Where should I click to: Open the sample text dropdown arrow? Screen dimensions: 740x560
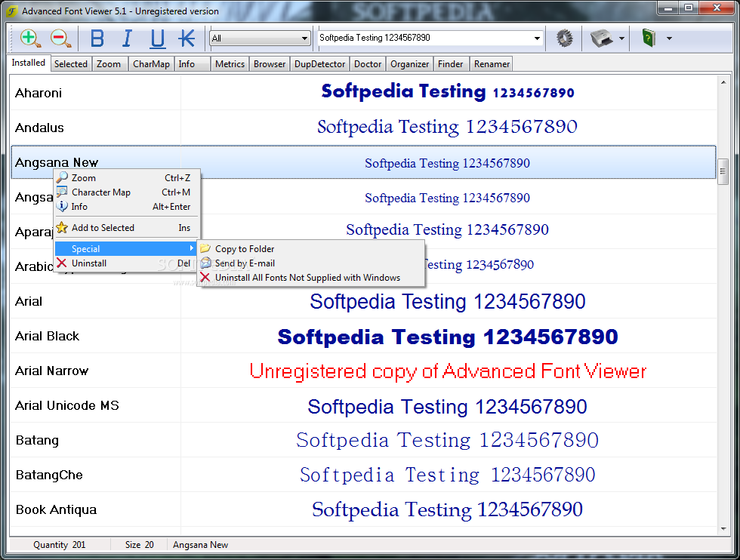tap(537, 38)
